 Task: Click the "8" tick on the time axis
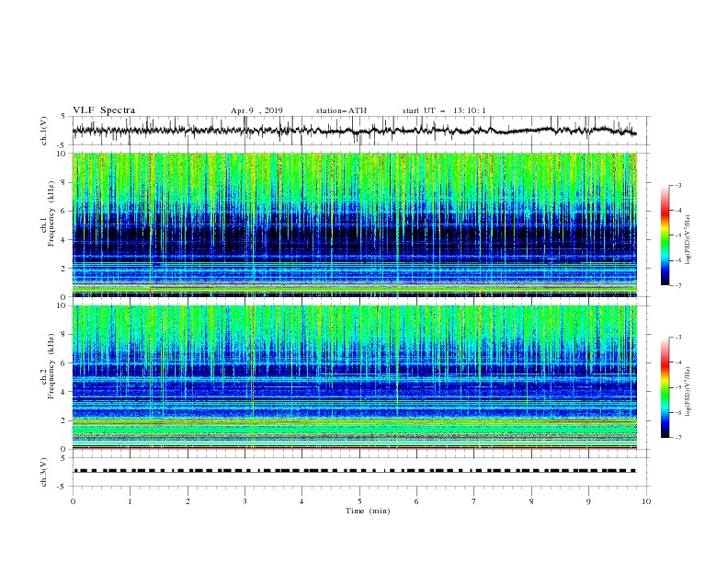[531, 501]
